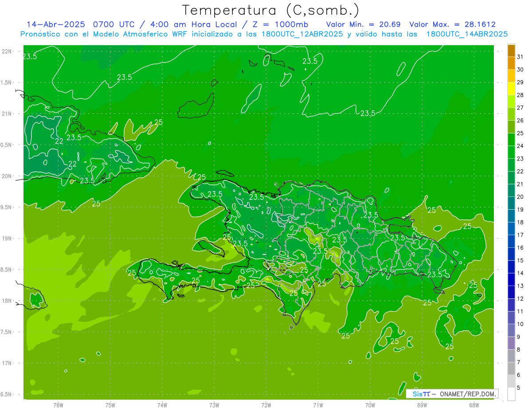Screen dimensions: 532x411
Task: Click the white swatch below value 5
Action: point(512,394)
